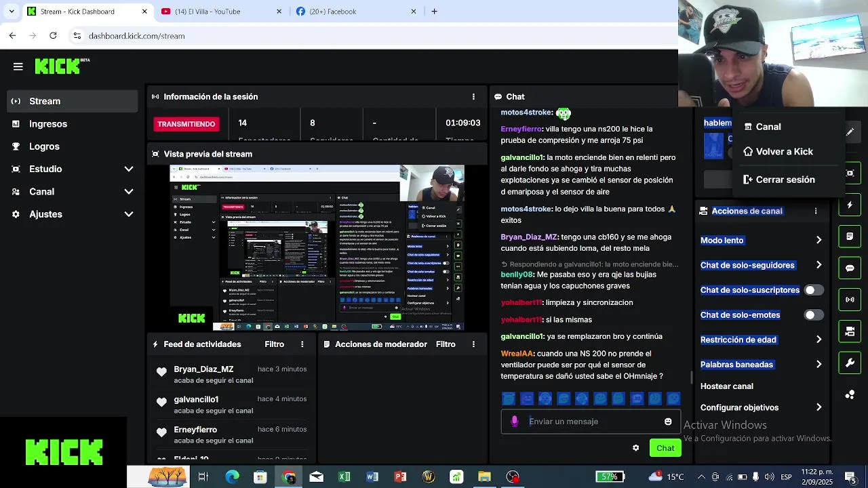Click the taskbar volume speaker icon
Viewport: 868px width, 488px height.
(770, 477)
